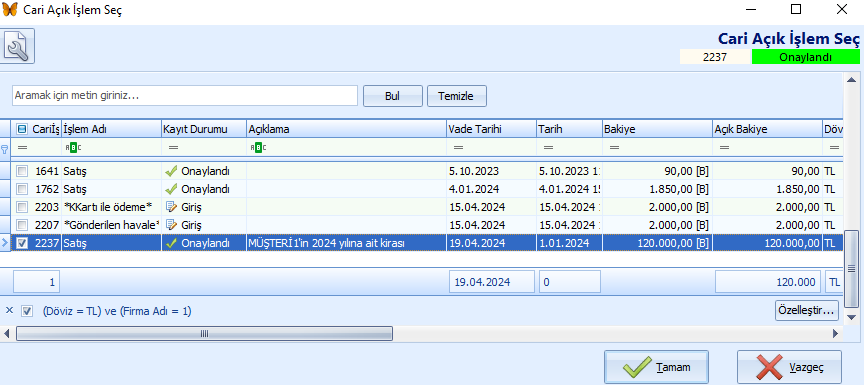Click the 1.850,00 [B] balance cell
Image resolution: width=864 pixels, height=385 pixels.
pos(657,189)
